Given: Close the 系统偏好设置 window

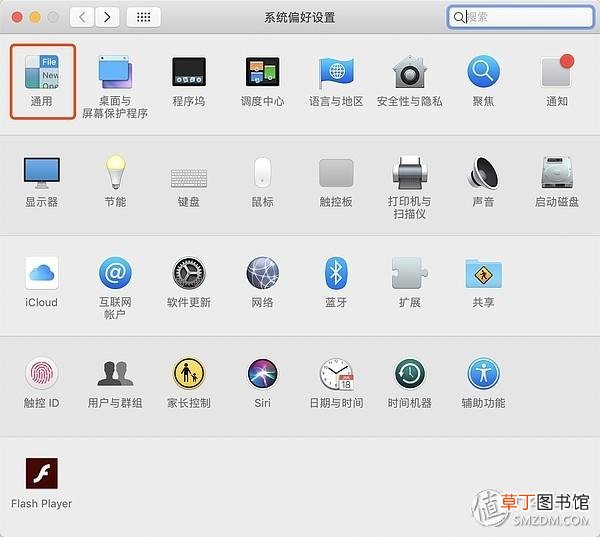Looking at the screenshot, I should point(17,17).
